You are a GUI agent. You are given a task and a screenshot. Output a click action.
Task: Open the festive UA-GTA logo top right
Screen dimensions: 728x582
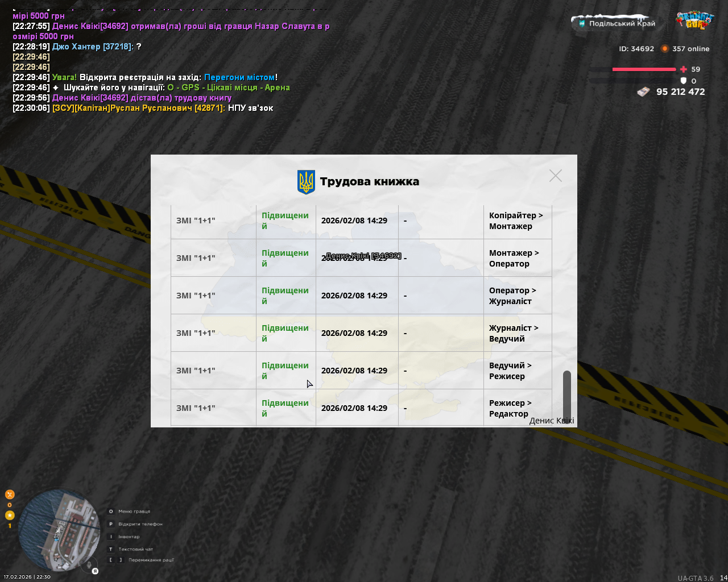point(694,21)
